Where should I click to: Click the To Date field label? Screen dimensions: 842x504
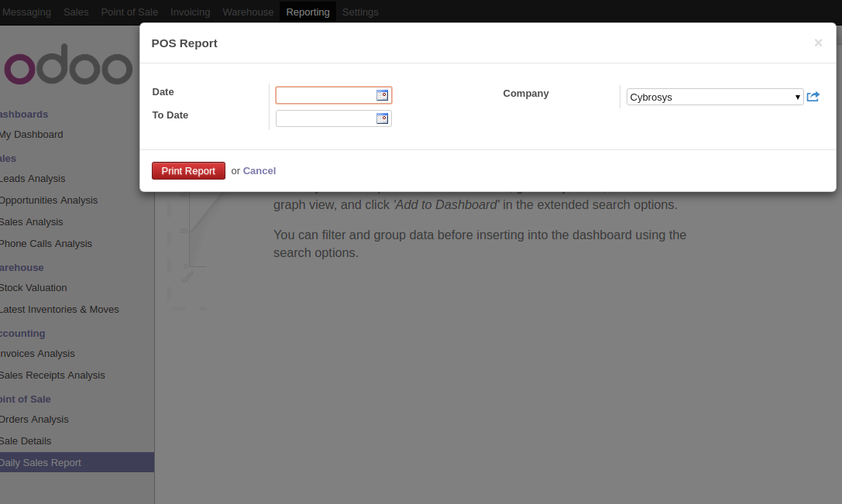(x=170, y=115)
